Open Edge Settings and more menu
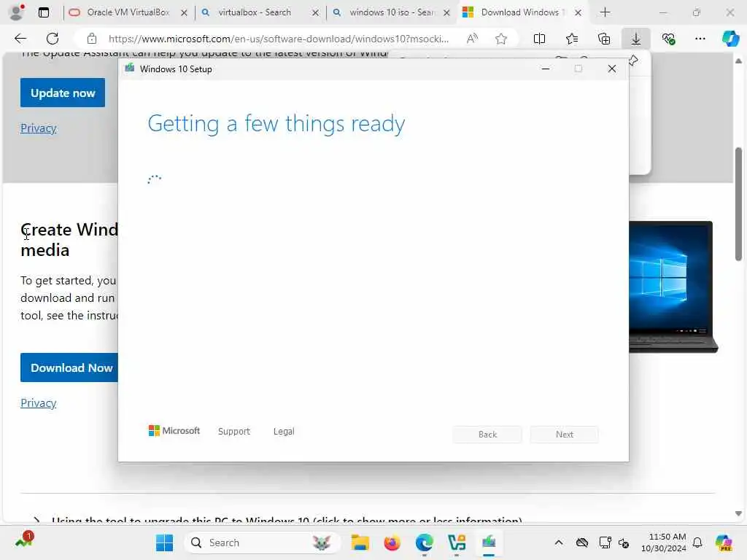This screenshot has width=747, height=560. 700,39
